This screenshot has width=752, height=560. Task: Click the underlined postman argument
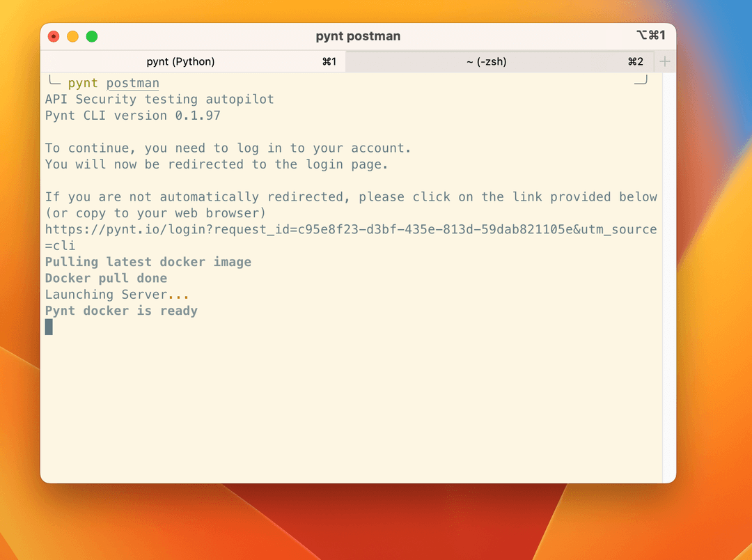coord(132,84)
